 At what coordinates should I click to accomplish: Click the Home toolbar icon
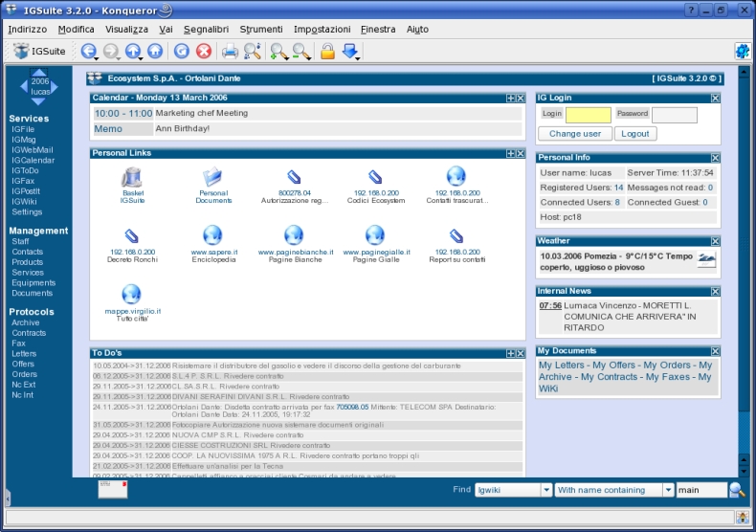(x=155, y=51)
